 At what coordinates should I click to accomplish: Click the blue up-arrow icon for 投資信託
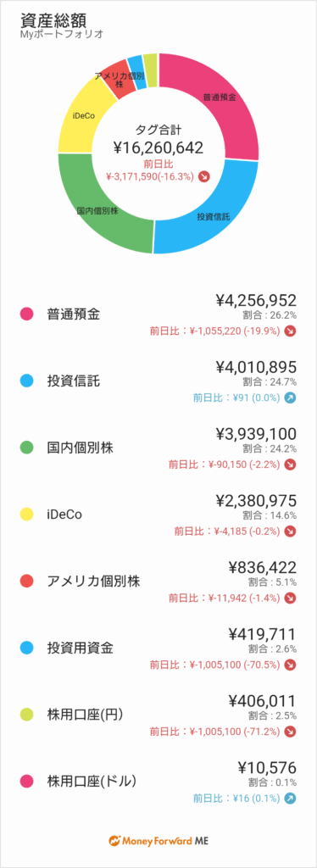point(291,398)
